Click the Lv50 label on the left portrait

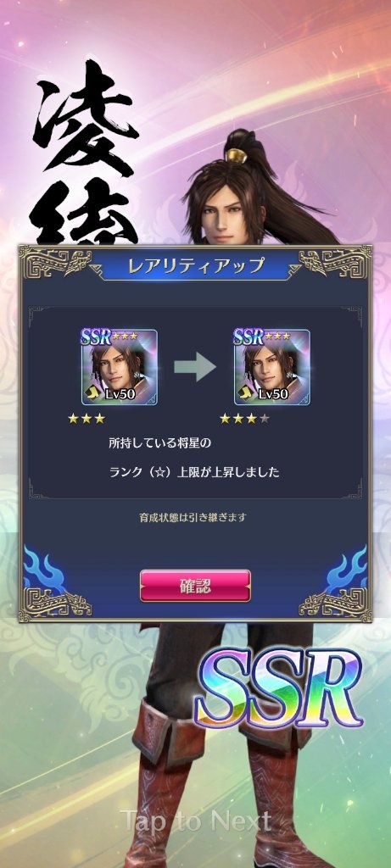click(x=120, y=394)
